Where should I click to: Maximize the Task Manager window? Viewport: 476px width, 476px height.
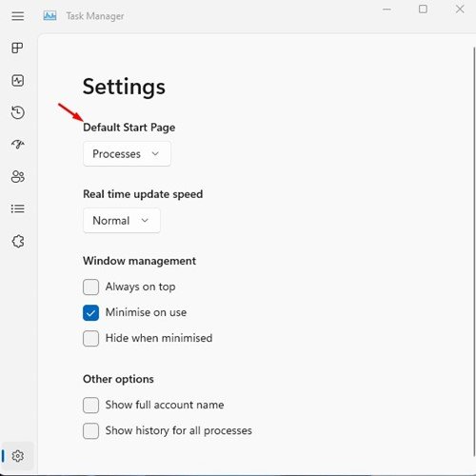coord(423,10)
